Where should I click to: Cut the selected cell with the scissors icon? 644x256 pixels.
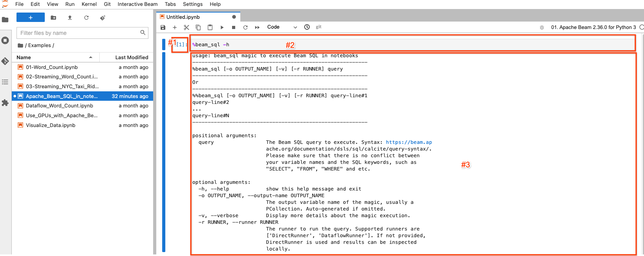coord(187,27)
